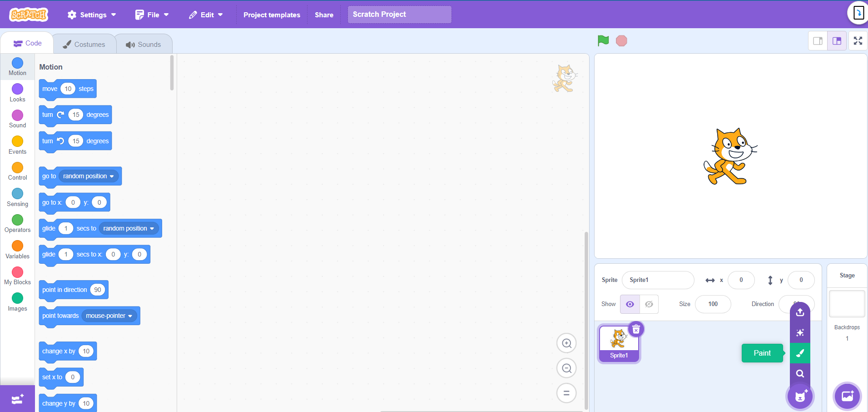Open the Add Extension panel
This screenshot has width=868, height=412.
[x=17, y=398]
